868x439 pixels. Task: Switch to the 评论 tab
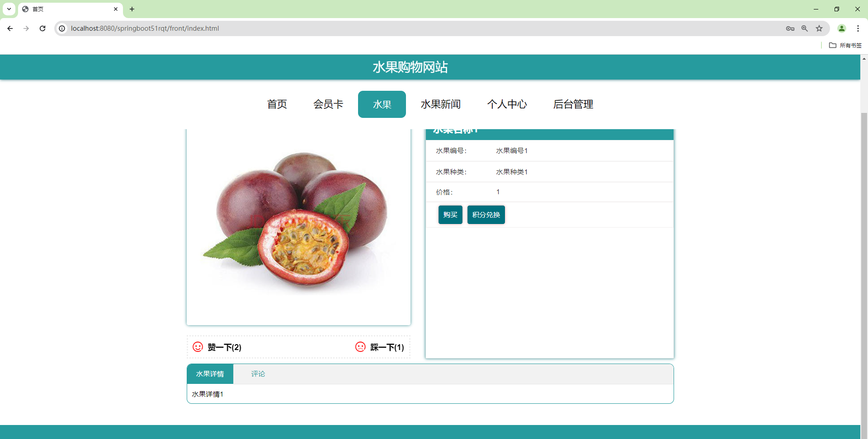(258, 374)
